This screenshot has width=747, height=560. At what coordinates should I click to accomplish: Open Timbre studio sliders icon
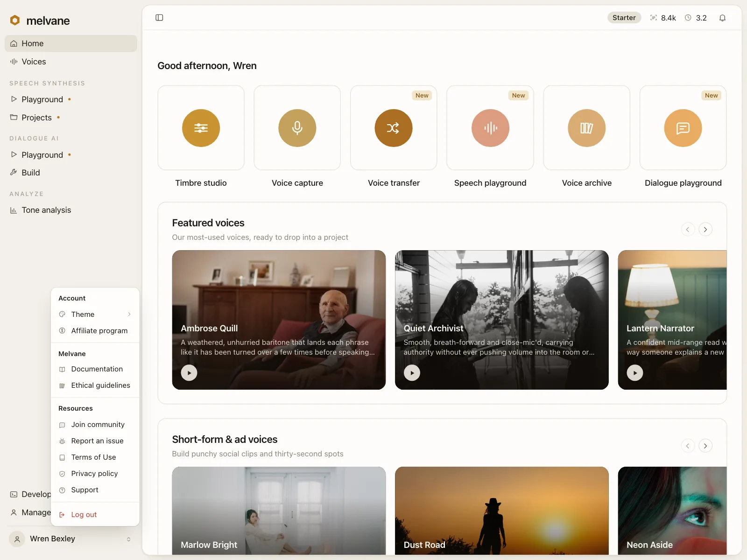point(201,128)
